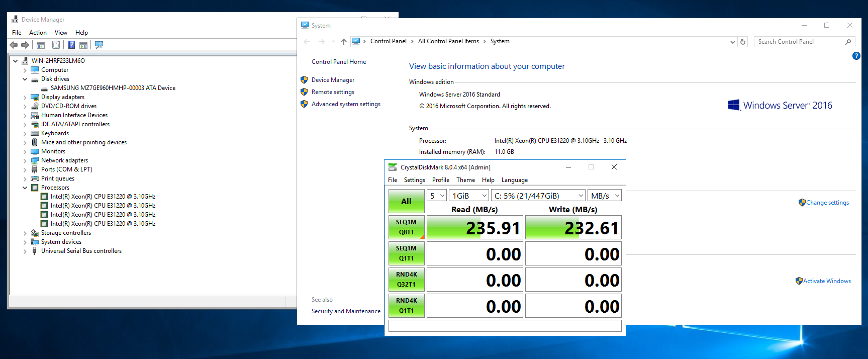The width and height of the screenshot is (868, 359).
Task: Open drive dropdown showing C: 5%
Action: pyautogui.click(x=538, y=196)
